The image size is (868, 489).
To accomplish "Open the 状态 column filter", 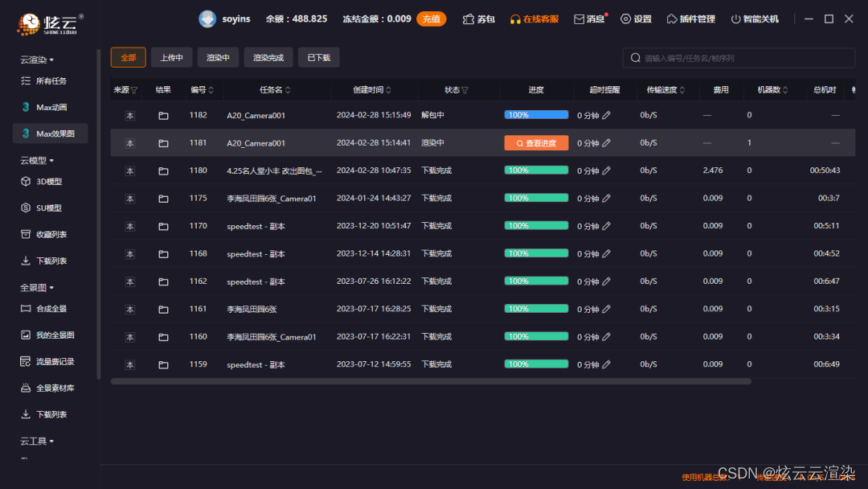I will [465, 90].
